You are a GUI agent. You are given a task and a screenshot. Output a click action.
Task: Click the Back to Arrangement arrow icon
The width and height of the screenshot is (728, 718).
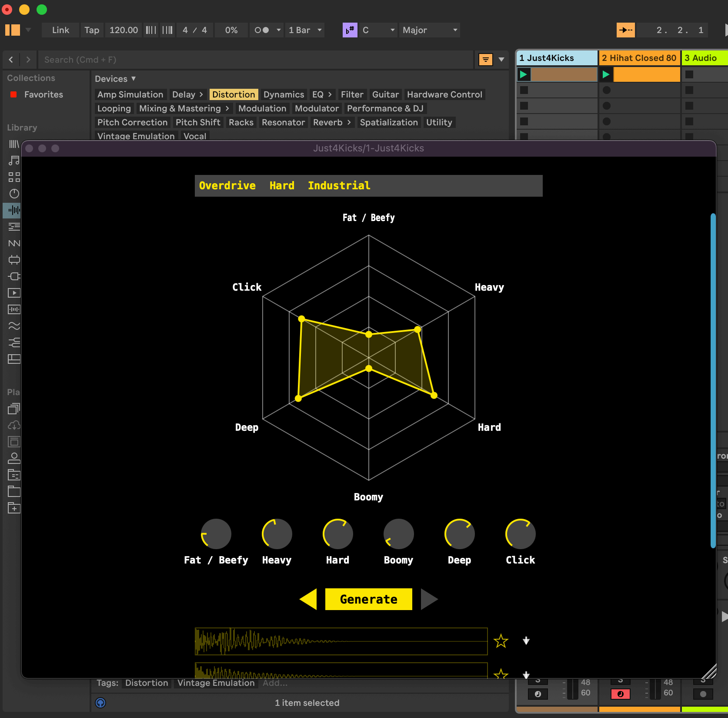click(x=625, y=30)
